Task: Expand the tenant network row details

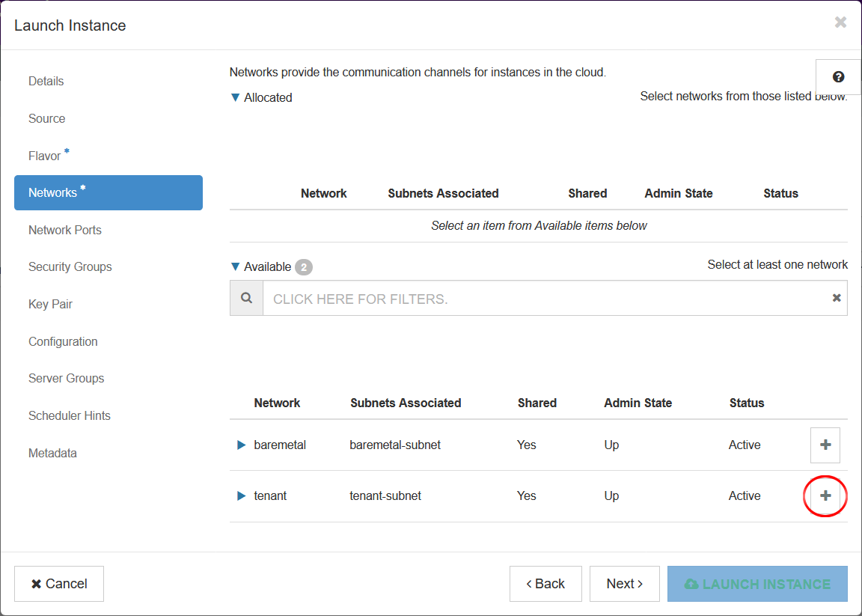Action: click(242, 495)
